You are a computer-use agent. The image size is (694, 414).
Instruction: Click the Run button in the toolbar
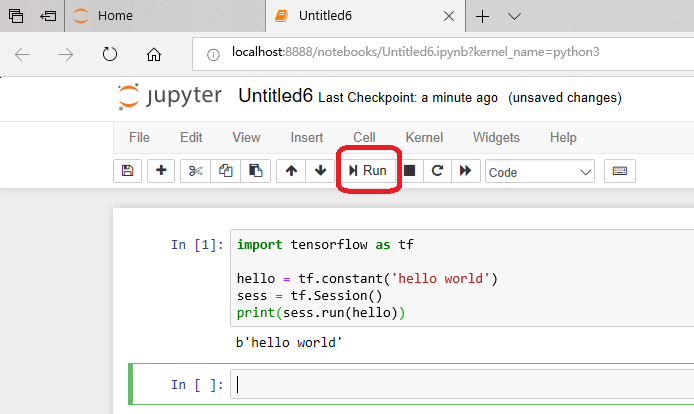point(368,171)
